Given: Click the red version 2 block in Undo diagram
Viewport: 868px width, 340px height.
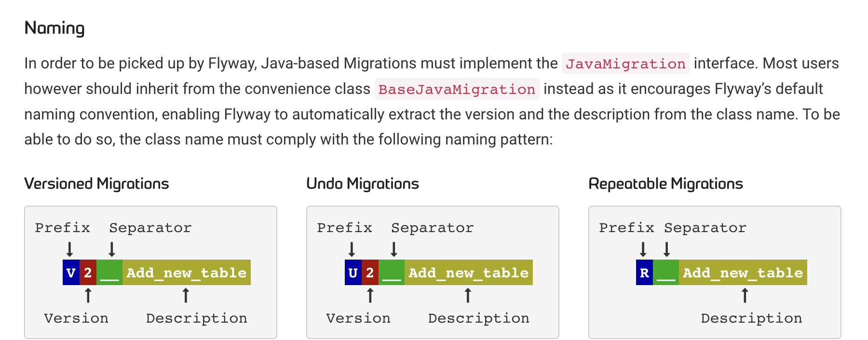Looking at the screenshot, I should [x=370, y=273].
